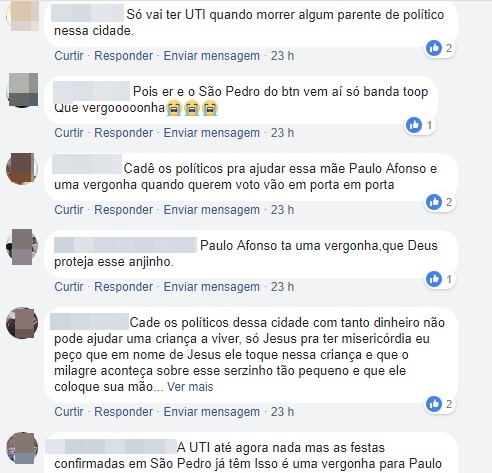The image size is (492, 473).
Task: Curtir the 'vão em porta em porta' comment
Action: click(x=69, y=210)
